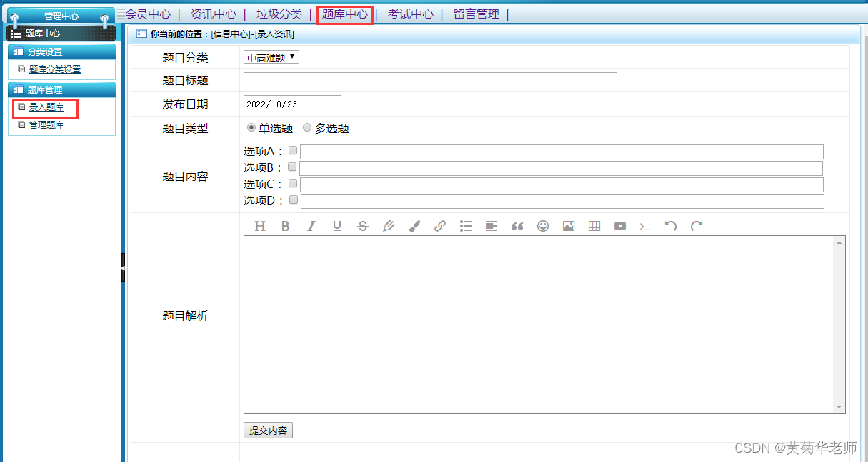Insert a table using the table icon
Image resolution: width=868 pixels, height=462 pixels.
coord(594,226)
